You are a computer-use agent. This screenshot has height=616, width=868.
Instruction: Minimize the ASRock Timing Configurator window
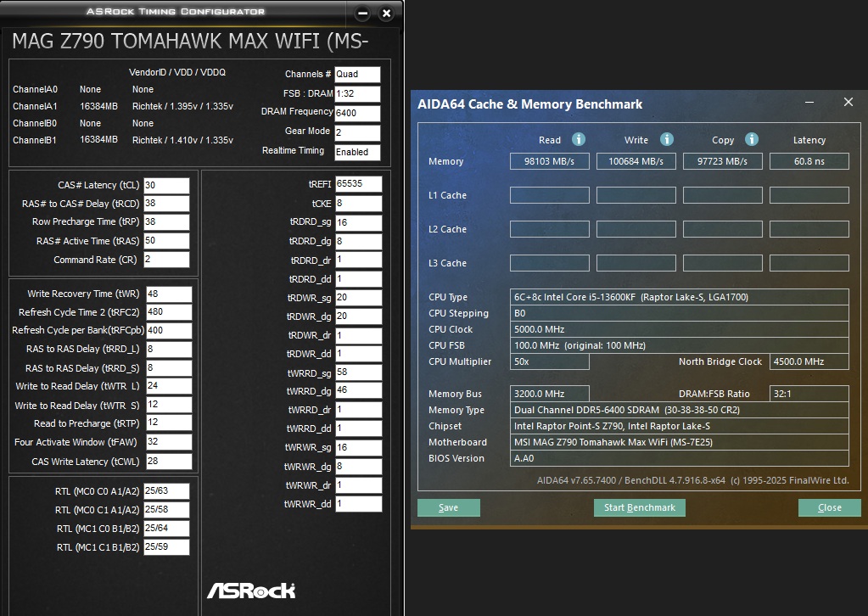(x=362, y=14)
